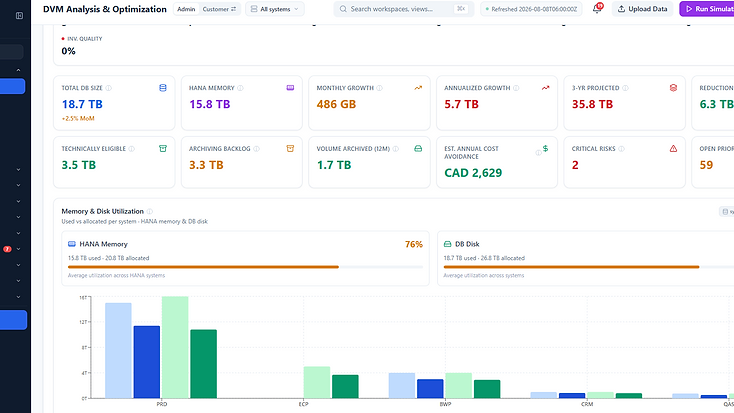This screenshot has height=413, width=734.
Task: Collapse the sidebar panel icon
Action: [x=19, y=16]
